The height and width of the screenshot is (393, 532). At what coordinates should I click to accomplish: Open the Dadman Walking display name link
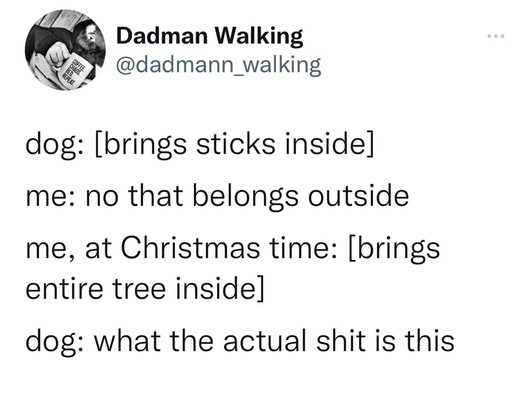pyautogui.click(x=209, y=36)
